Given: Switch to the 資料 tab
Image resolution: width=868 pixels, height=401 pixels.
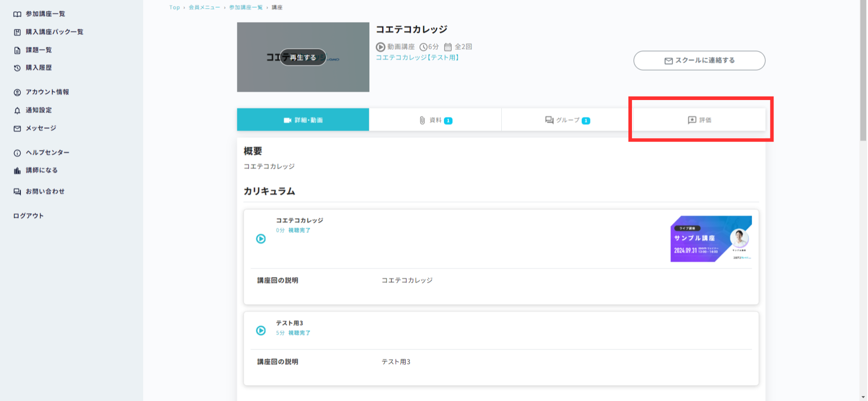Looking at the screenshot, I should pos(435,120).
